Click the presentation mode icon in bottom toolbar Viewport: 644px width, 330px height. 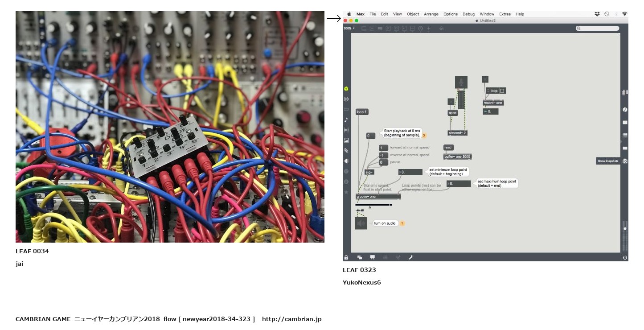pyautogui.click(x=373, y=257)
